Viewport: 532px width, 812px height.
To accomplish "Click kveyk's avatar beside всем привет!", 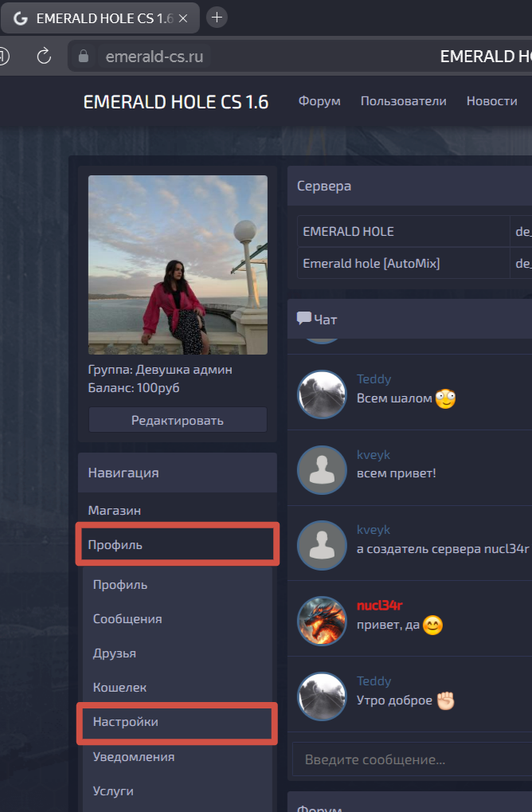I will pyautogui.click(x=322, y=469).
